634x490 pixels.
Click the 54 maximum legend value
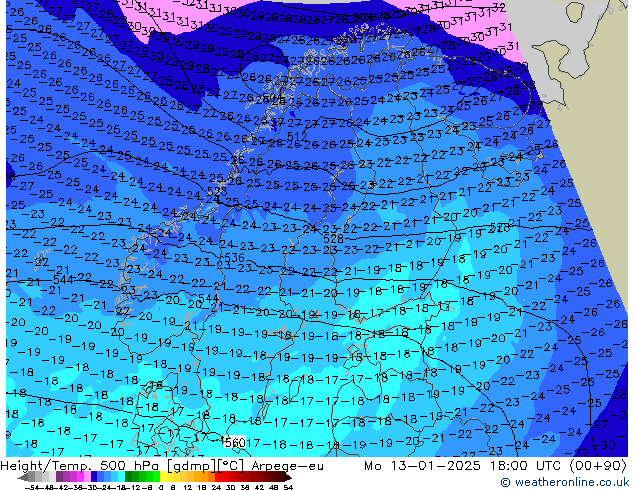pos(288,487)
